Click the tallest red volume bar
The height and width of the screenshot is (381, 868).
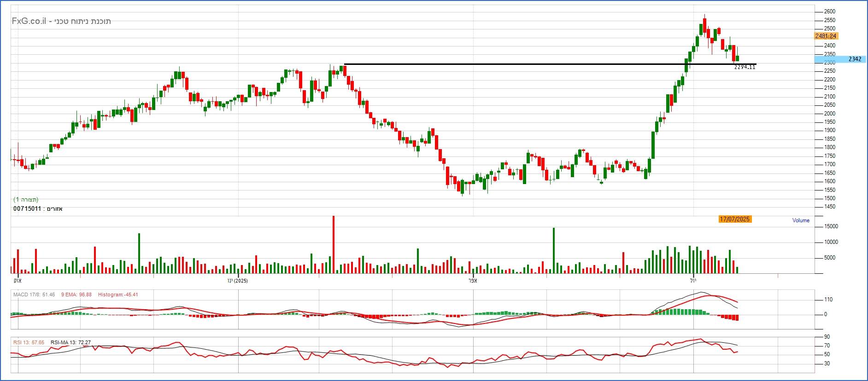tap(333, 244)
